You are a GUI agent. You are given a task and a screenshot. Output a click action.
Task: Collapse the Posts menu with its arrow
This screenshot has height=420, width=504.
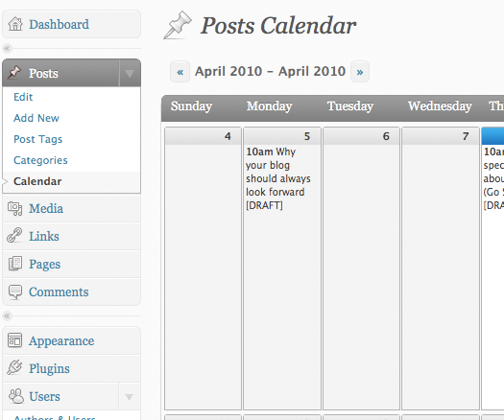130,73
